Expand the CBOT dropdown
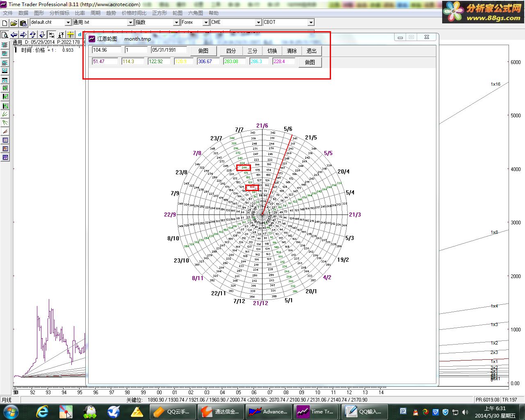The image size is (525, 420). click(x=311, y=23)
